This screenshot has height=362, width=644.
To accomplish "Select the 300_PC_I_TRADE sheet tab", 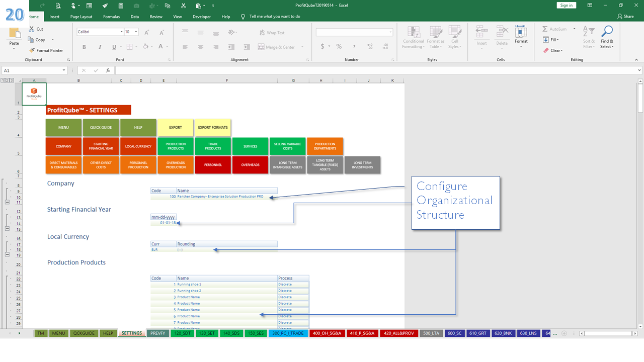I will tap(288, 333).
